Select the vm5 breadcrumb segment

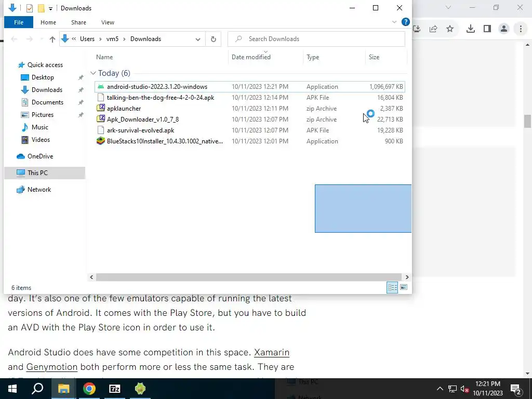tap(112, 39)
